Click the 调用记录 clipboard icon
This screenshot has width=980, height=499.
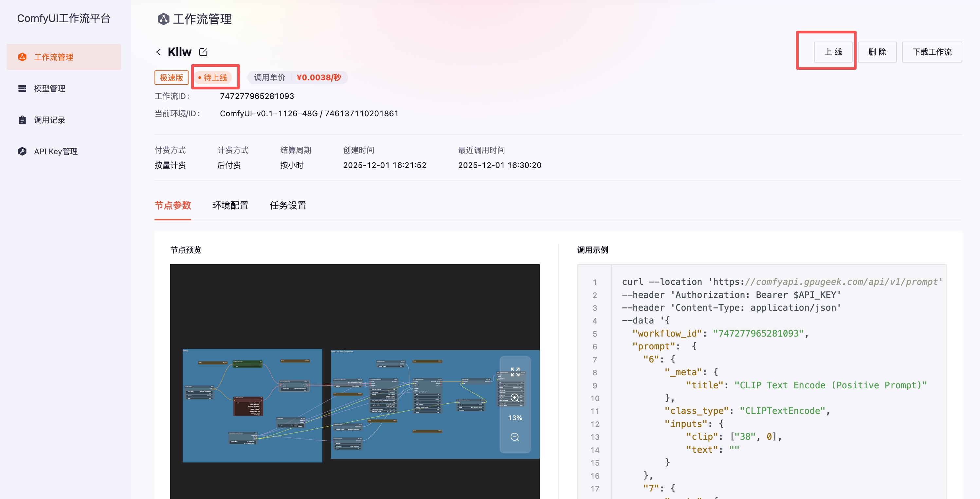[x=23, y=120]
